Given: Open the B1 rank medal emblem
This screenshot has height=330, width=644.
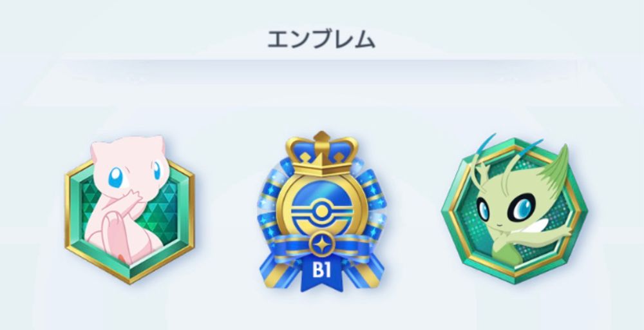Looking at the screenshot, I should (x=322, y=211).
